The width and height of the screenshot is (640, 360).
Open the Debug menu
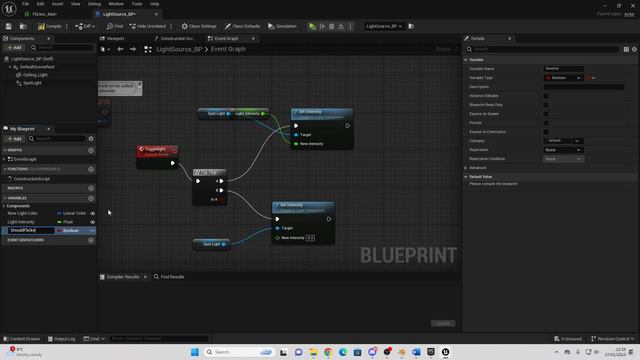pyautogui.click(x=94, y=4)
